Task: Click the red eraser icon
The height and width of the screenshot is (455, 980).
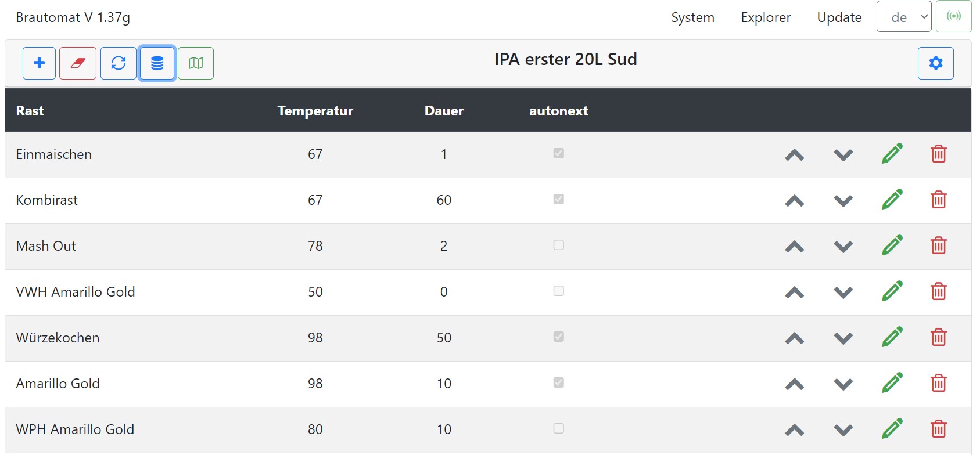Action: [x=78, y=63]
